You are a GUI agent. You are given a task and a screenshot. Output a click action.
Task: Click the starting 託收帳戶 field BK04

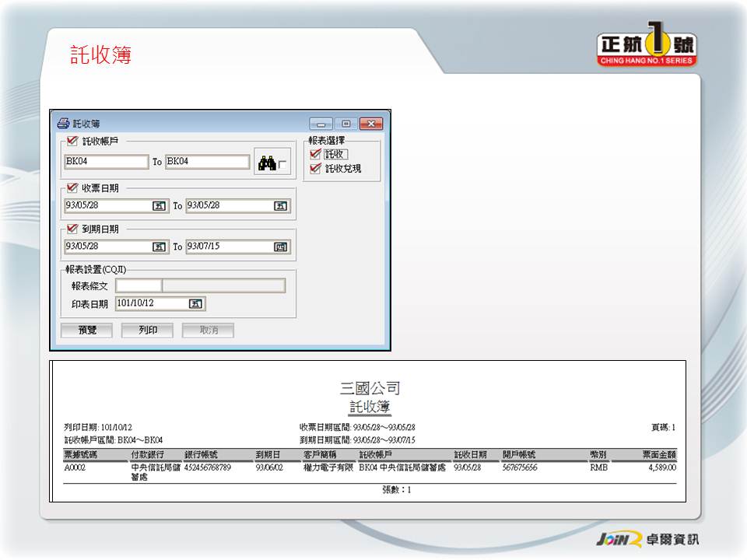106,162
